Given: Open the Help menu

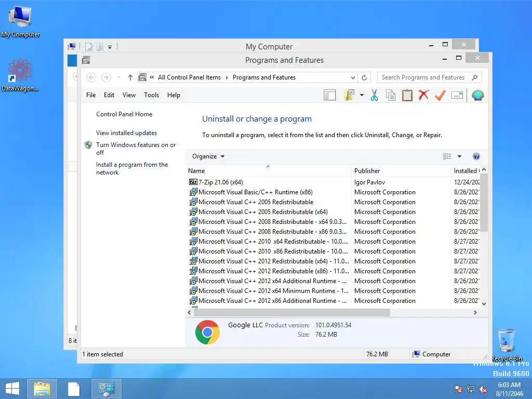Looking at the screenshot, I should [x=174, y=95].
